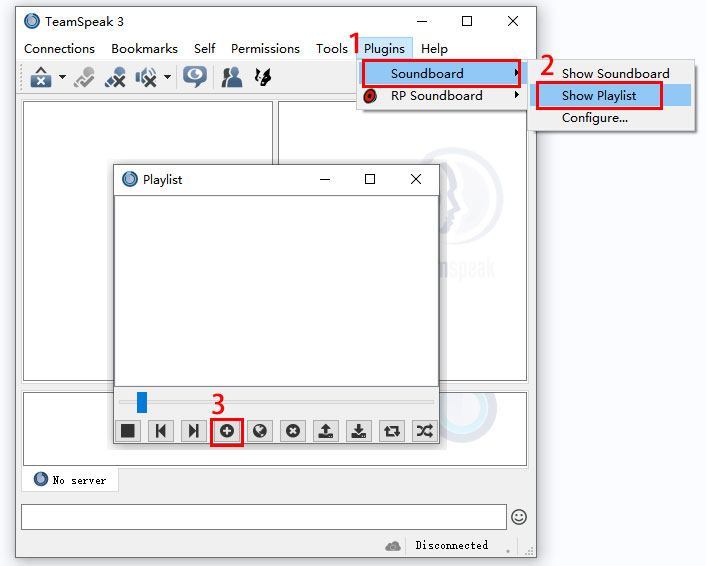Screen dimensions: 706x566
Task: Expand the Soundboard submenu entry
Action: coord(442,73)
